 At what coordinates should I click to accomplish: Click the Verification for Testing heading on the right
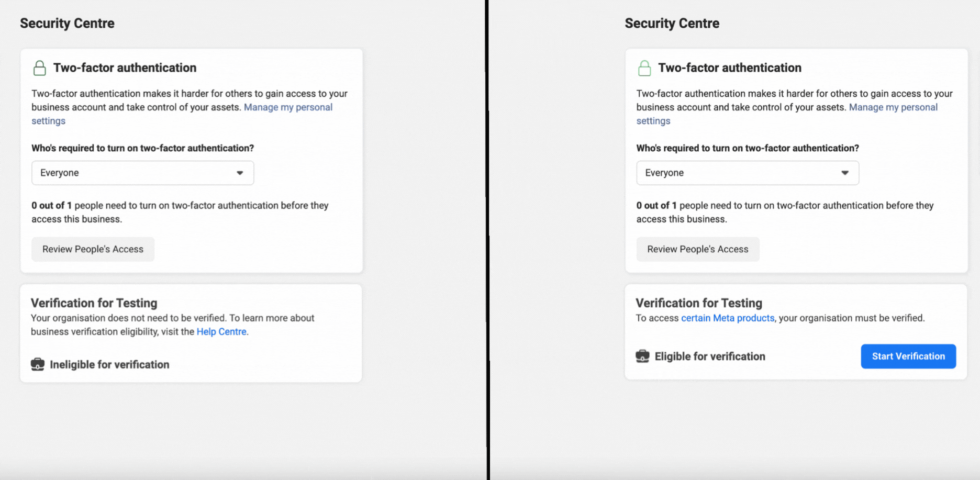pos(698,303)
